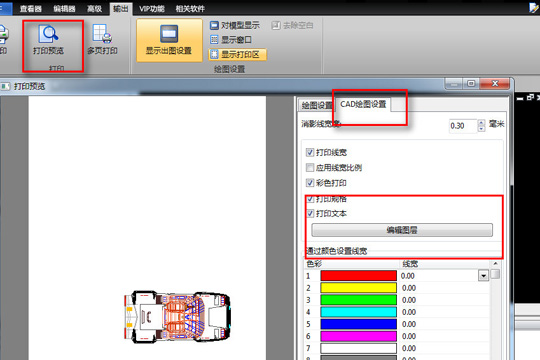Toggle the 打印文本 checkbox
This screenshot has width=540, height=360.
(310, 214)
